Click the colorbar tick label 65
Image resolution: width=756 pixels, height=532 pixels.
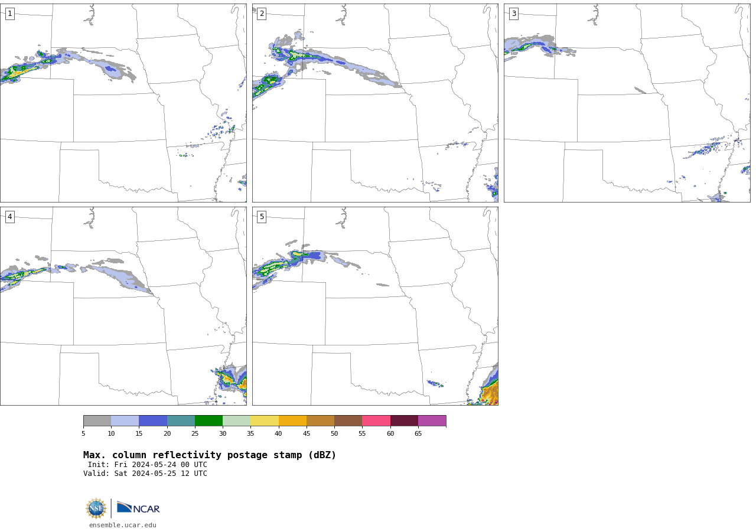[x=418, y=434]
